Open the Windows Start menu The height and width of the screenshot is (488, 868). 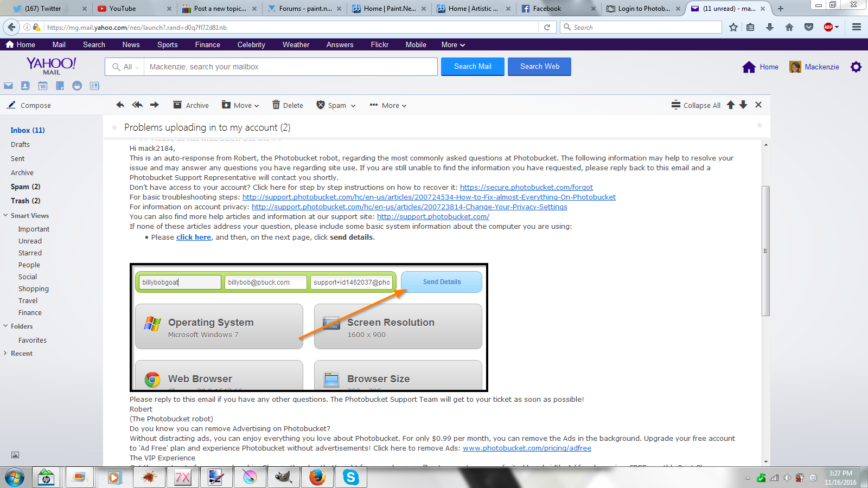[x=15, y=477]
